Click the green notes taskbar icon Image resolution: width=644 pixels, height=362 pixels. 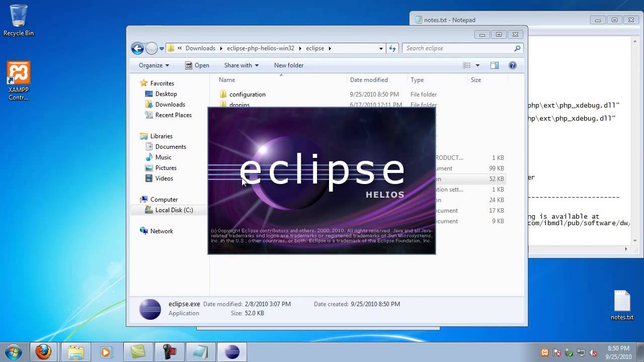tap(138, 352)
